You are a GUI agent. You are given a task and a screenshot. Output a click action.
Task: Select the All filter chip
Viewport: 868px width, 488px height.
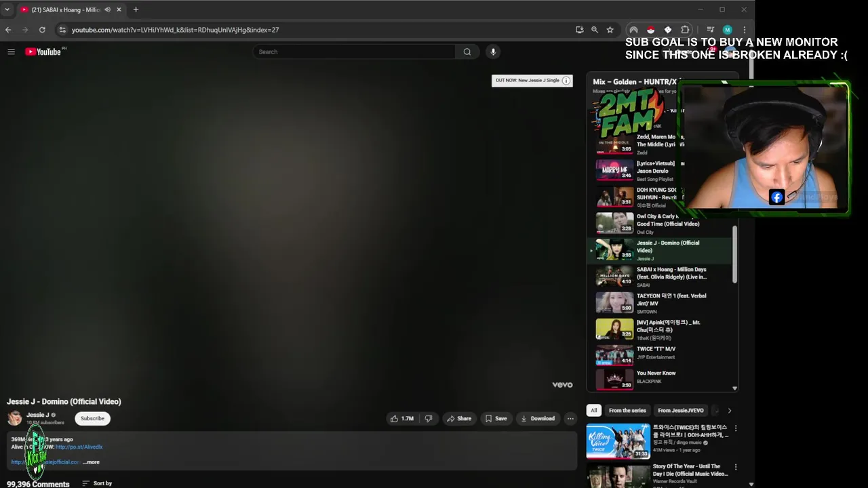594,411
